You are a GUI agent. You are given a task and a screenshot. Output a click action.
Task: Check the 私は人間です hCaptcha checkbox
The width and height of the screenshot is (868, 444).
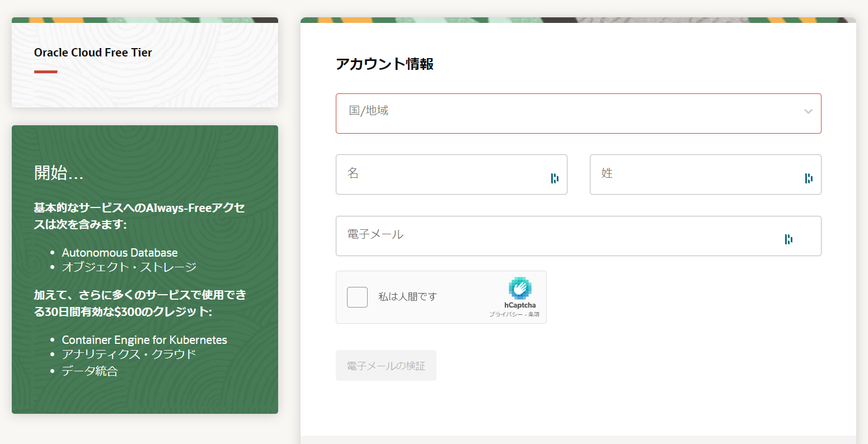(x=357, y=297)
